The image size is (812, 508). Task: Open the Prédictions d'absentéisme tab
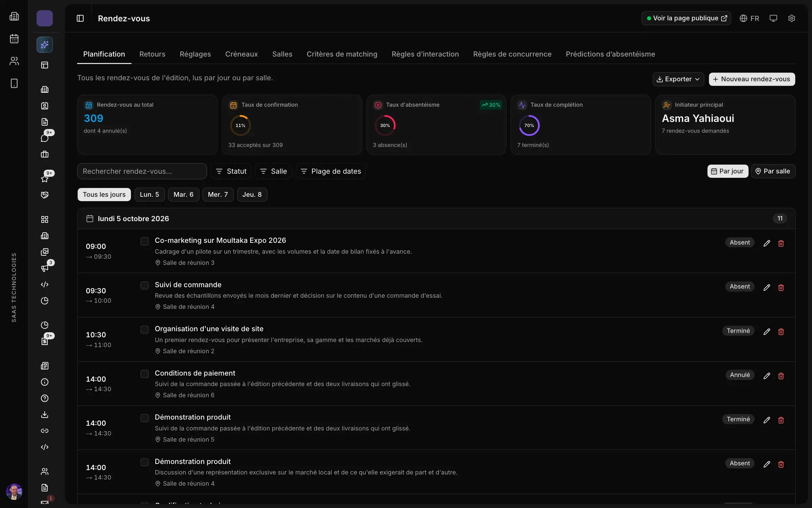tap(610, 54)
